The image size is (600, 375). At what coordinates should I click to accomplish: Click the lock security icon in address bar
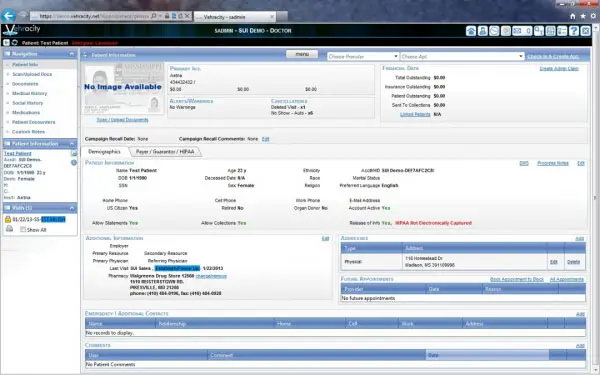(167, 16)
